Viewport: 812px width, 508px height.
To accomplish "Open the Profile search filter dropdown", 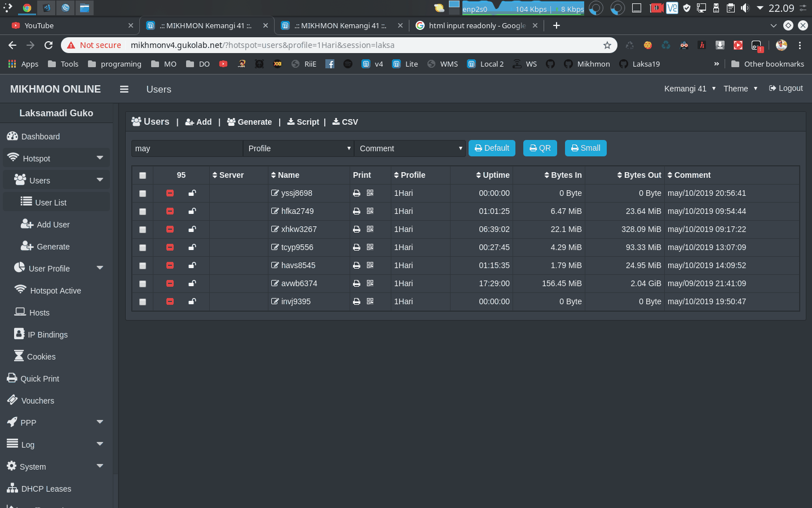I will coord(298,148).
